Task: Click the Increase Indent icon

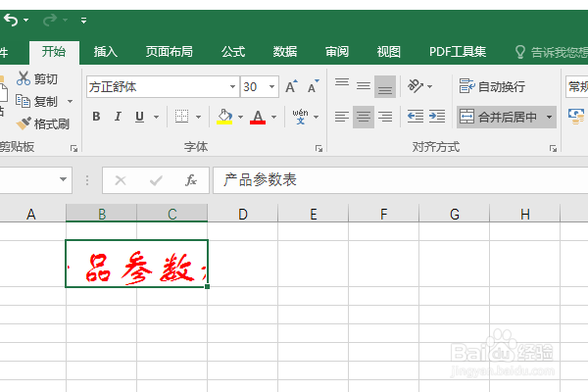Action: pyautogui.click(x=437, y=117)
